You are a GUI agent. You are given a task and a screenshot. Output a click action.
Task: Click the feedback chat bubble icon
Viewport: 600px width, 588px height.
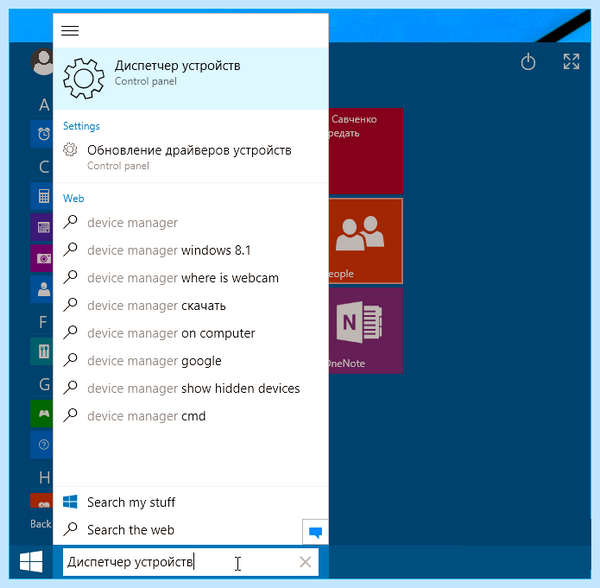click(x=315, y=532)
